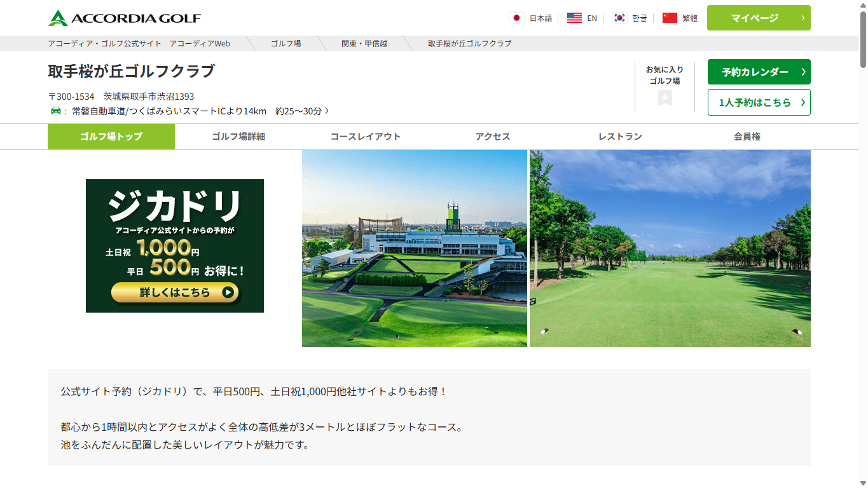Click the 関東・甲信越 breadcrumb
868x488 pixels.
pos(364,43)
